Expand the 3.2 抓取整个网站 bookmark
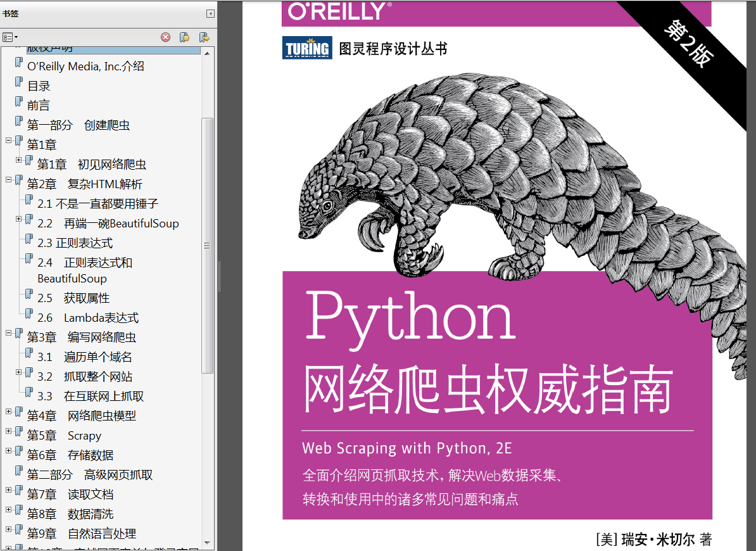 pyautogui.click(x=18, y=372)
